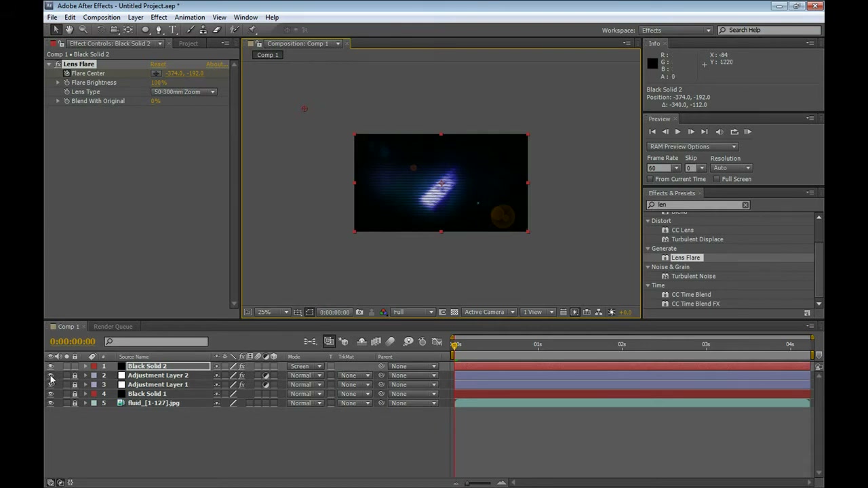Click Reset for Lens Flare effect

(x=158, y=64)
